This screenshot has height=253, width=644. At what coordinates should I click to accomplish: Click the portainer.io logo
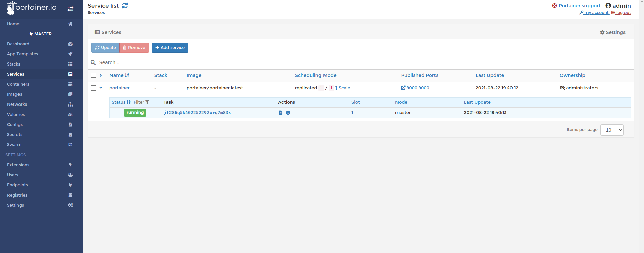click(32, 8)
